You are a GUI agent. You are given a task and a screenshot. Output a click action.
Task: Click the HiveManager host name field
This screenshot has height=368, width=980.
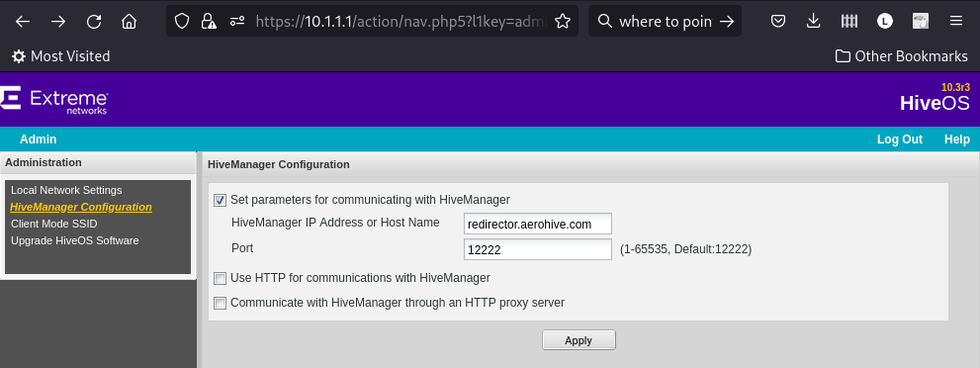pyautogui.click(x=538, y=224)
